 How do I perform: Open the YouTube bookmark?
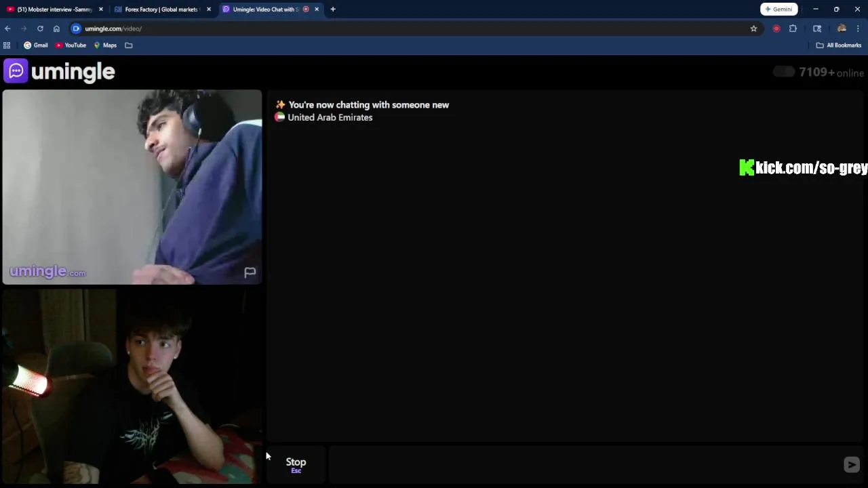tap(71, 45)
